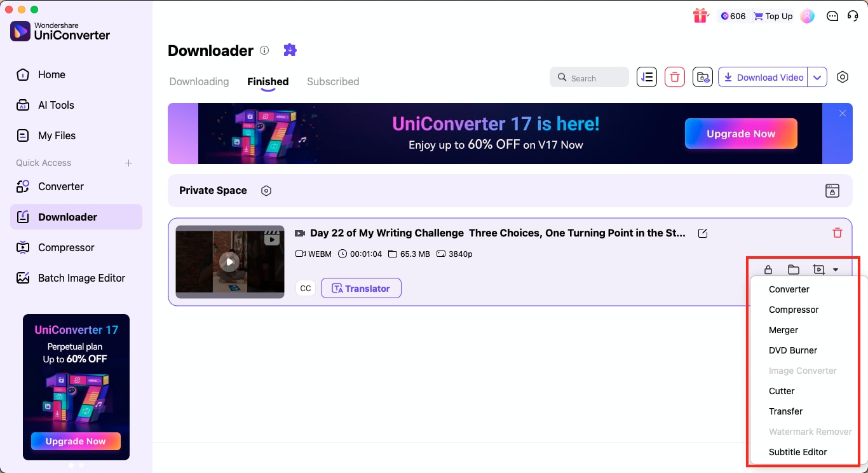Rename video using the pencil icon

click(x=703, y=233)
